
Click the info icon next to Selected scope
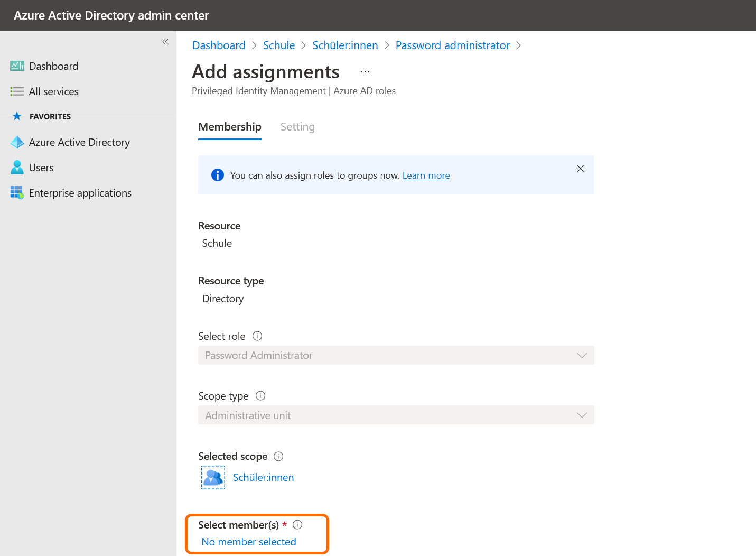pyautogui.click(x=278, y=456)
